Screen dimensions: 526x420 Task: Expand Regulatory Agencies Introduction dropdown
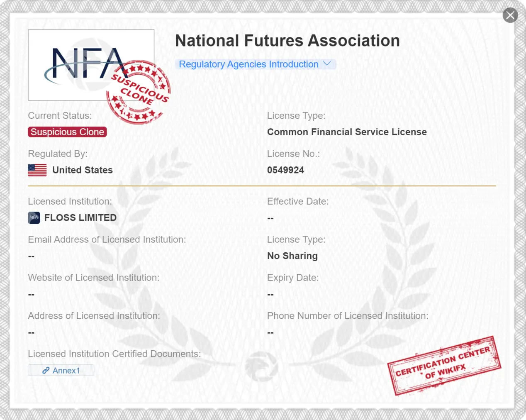click(249, 64)
